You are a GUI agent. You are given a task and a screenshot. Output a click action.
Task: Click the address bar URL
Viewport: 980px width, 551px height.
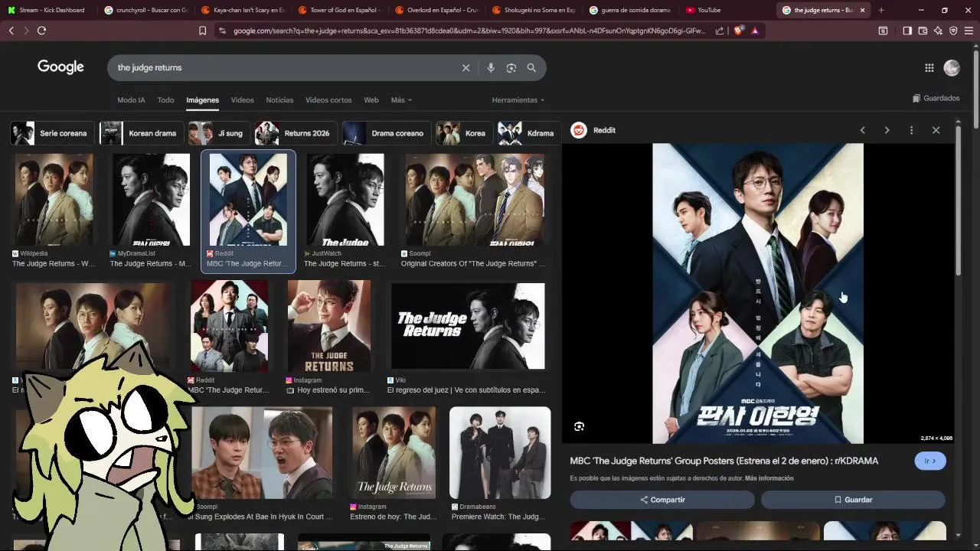click(469, 31)
